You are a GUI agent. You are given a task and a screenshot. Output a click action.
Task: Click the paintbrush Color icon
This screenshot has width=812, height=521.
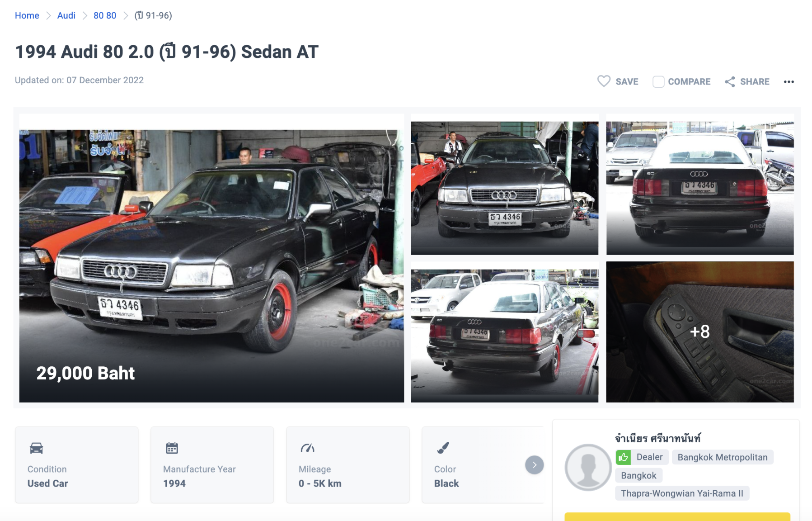443,448
